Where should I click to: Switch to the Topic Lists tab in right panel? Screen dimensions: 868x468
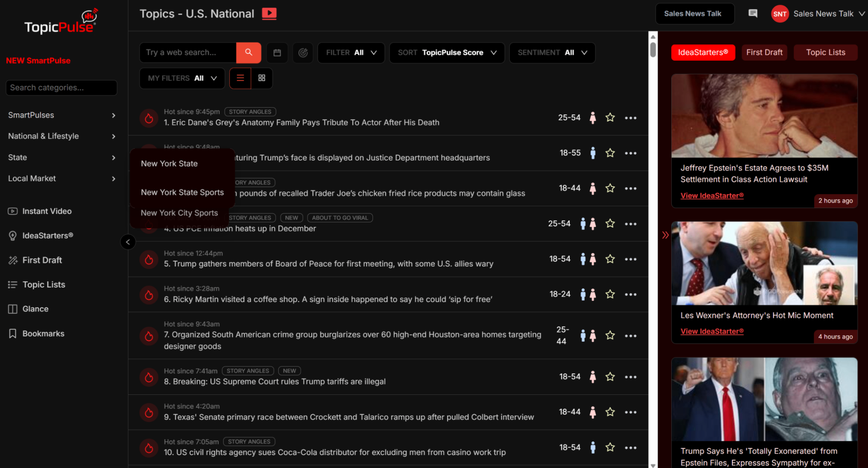pyautogui.click(x=826, y=52)
